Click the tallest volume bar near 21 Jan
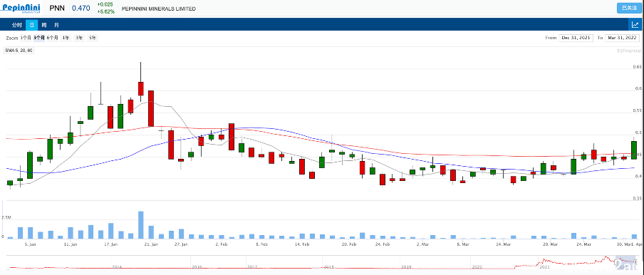Viewport: 644px width, 275px height. point(141,225)
